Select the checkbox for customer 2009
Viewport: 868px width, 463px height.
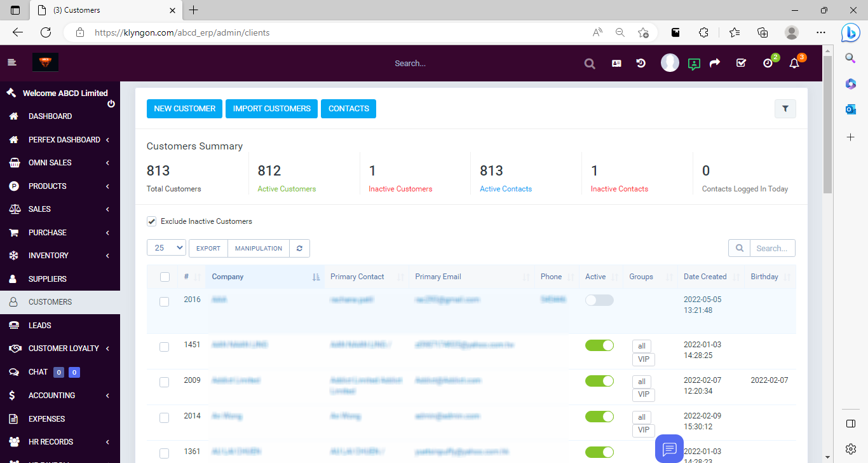[164, 382]
